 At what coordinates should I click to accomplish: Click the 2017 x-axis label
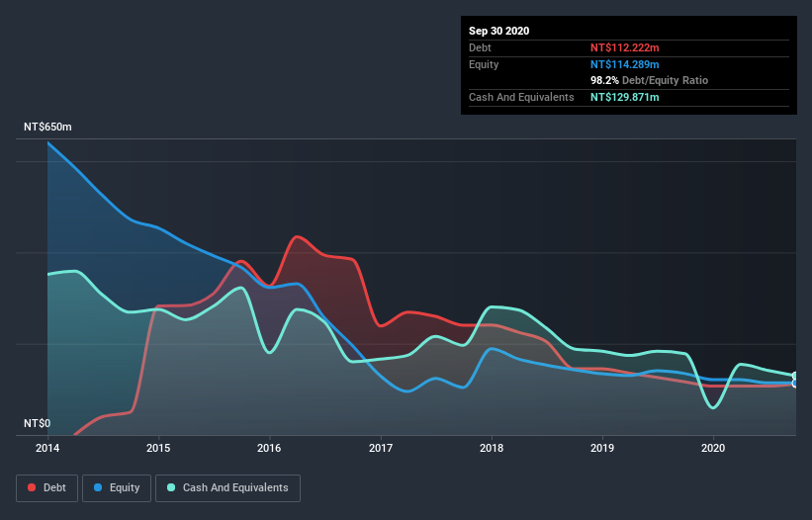tap(381, 448)
